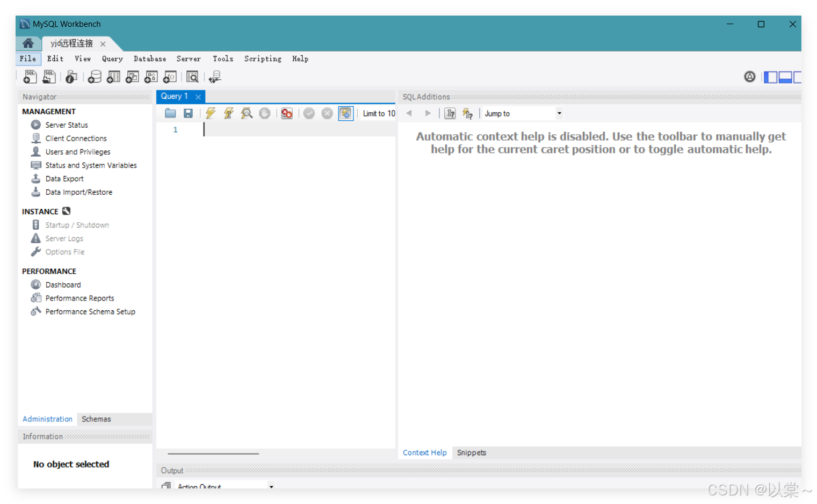The width and height of the screenshot is (817, 504).
Task: Create a new table icon
Action: [113, 77]
